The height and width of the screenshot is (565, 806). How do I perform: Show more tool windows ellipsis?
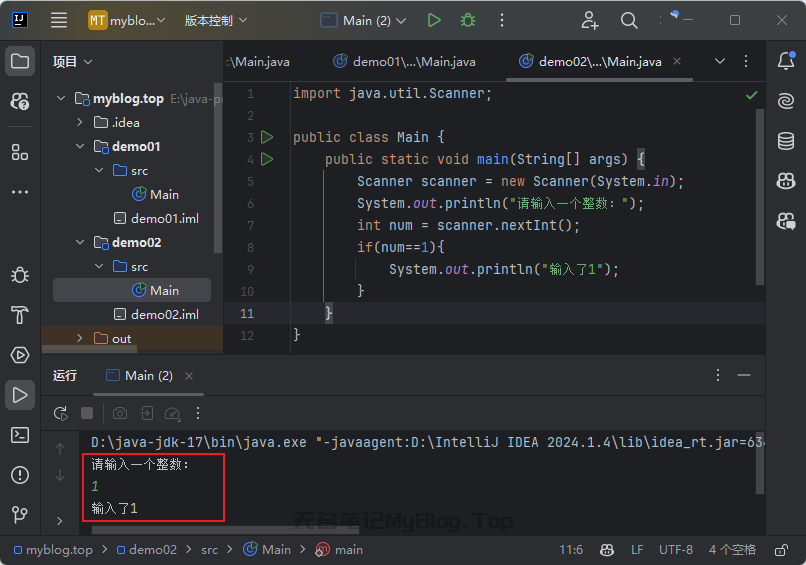coord(20,192)
